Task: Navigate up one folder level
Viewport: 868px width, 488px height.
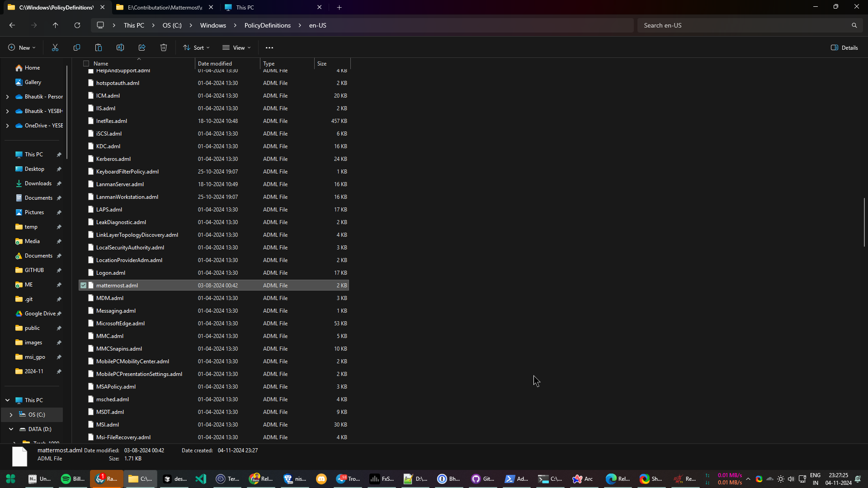Action: point(55,25)
